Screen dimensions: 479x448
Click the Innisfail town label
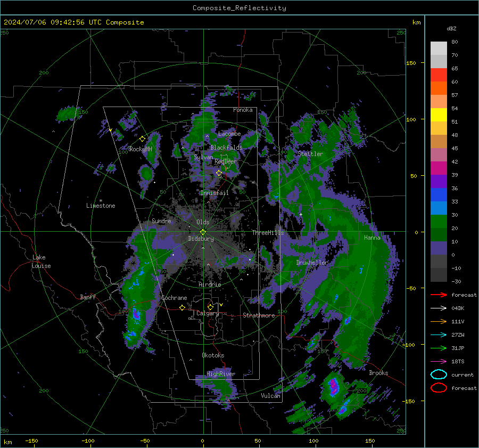click(x=214, y=193)
